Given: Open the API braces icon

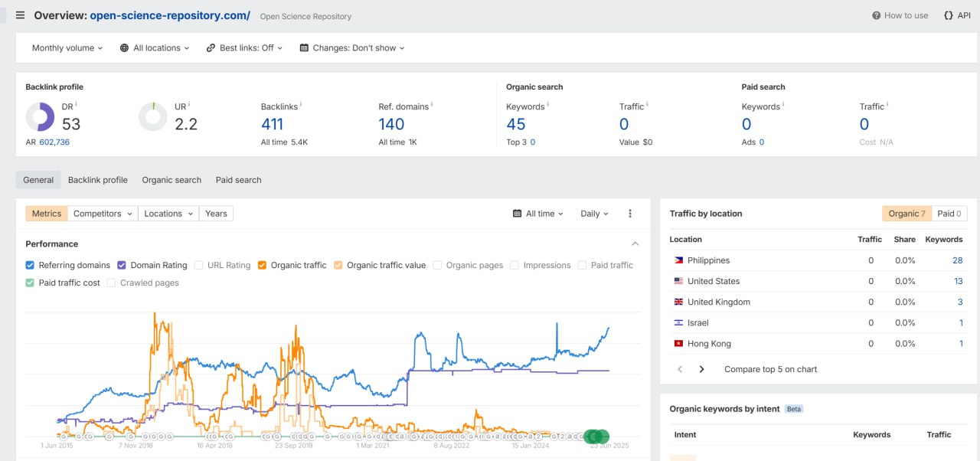Looking at the screenshot, I should point(949,15).
